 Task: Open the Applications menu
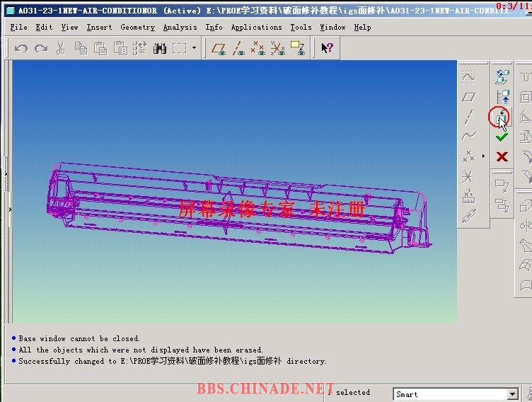point(257,28)
